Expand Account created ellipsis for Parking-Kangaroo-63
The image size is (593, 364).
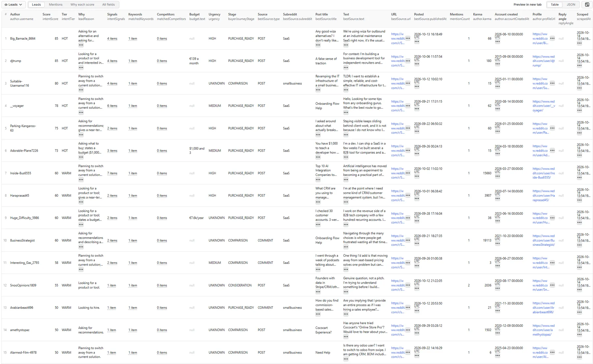(x=497, y=131)
